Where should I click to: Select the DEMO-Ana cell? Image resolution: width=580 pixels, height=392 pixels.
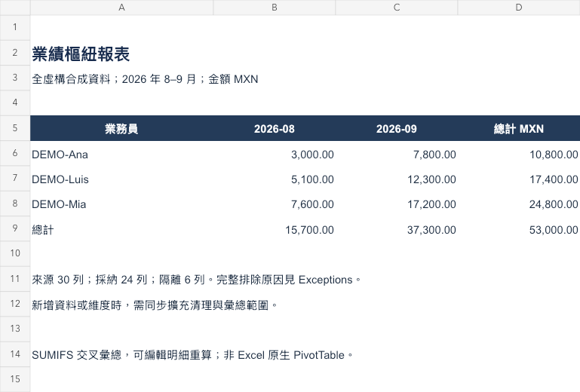121,155
